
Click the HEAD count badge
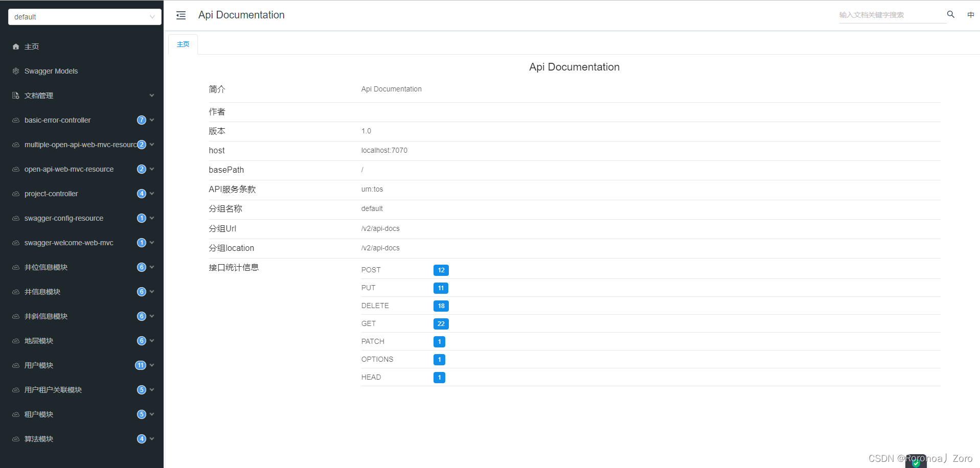[x=439, y=378]
